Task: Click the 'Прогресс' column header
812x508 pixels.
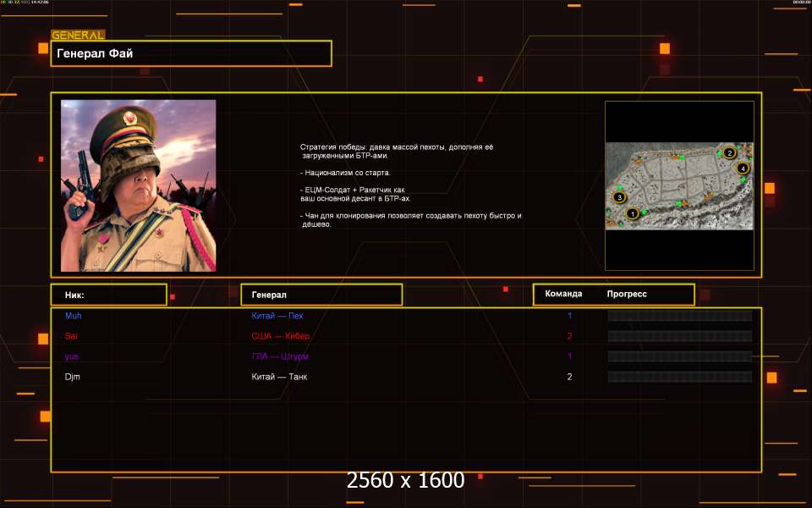Action: point(627,294)
